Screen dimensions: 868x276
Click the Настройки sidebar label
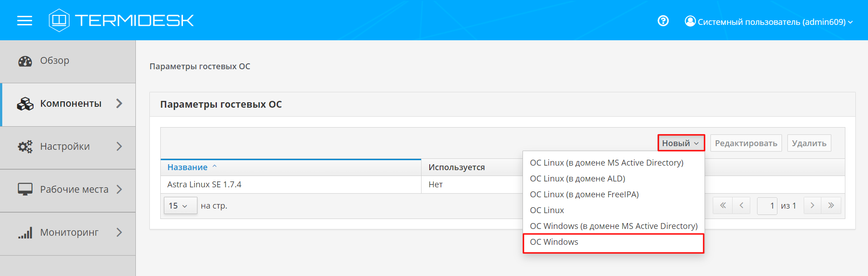[x=65, y=147]
